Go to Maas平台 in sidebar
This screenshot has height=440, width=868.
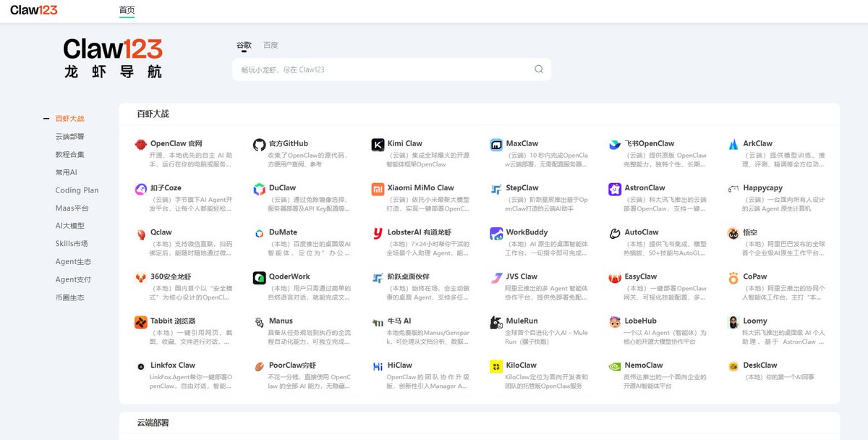(x=72, y=208)
